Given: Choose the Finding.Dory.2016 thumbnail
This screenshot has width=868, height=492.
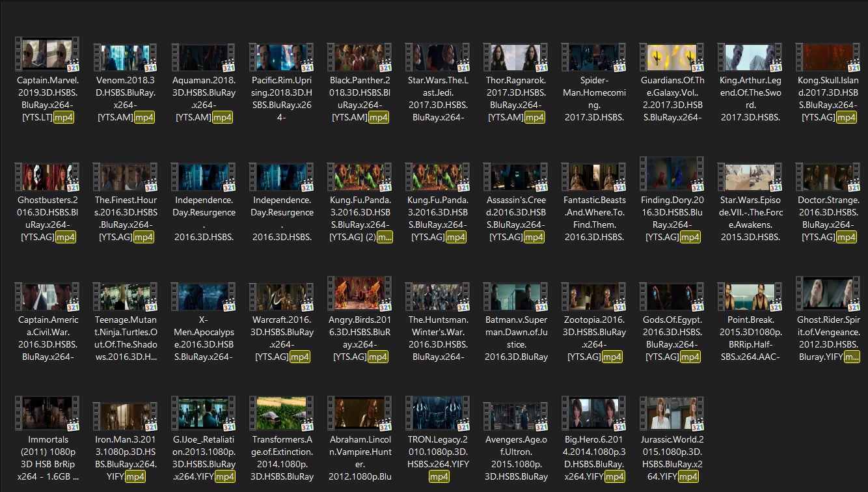Looking at the screenshot, I should click(x=671, y=174).
